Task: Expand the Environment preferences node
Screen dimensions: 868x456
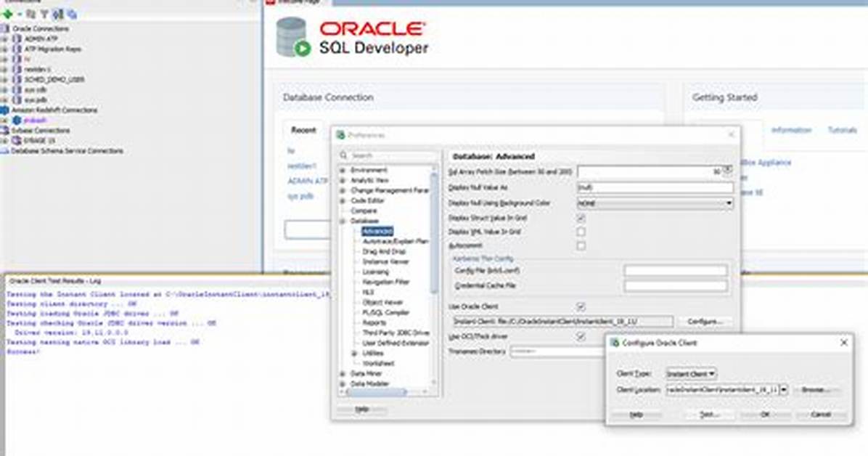Action: tap(343, 170)
